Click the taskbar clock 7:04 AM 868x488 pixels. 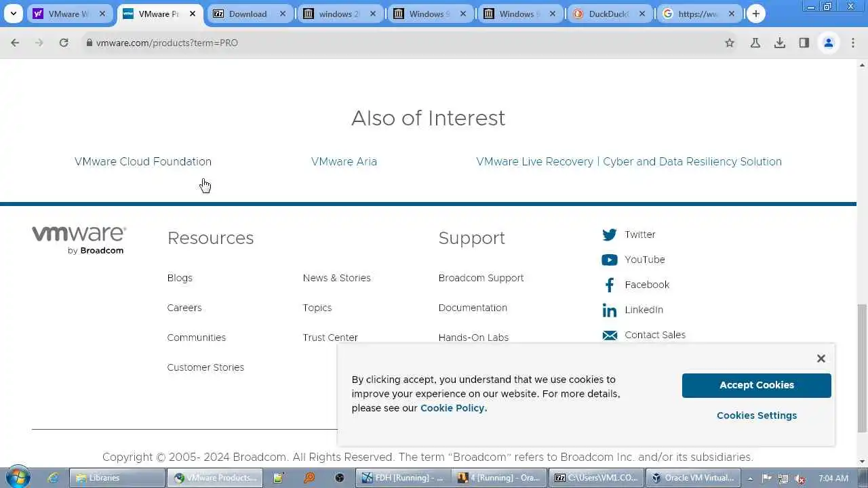(x=833, y=479)
